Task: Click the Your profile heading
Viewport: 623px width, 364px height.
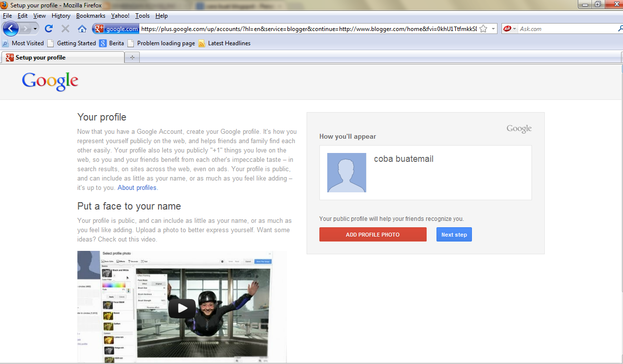Action: (x=102, y=117)
